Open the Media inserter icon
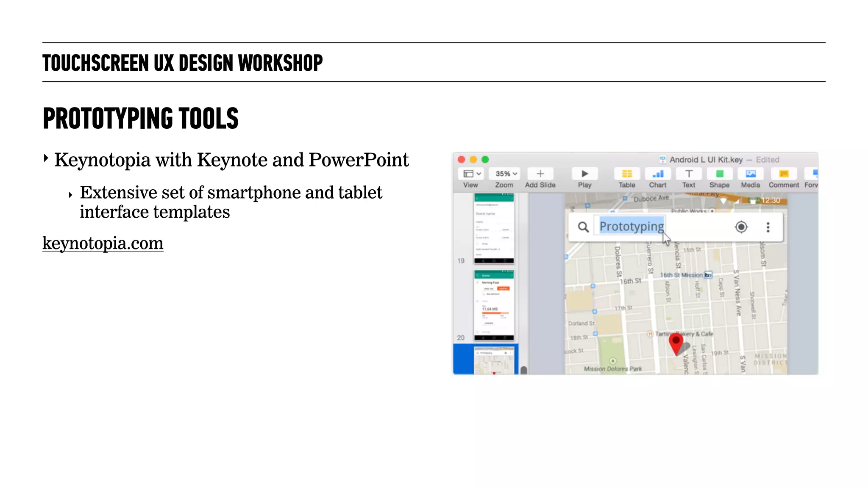The height and width of the screenshot is (487, 868). tap(751, 174)
